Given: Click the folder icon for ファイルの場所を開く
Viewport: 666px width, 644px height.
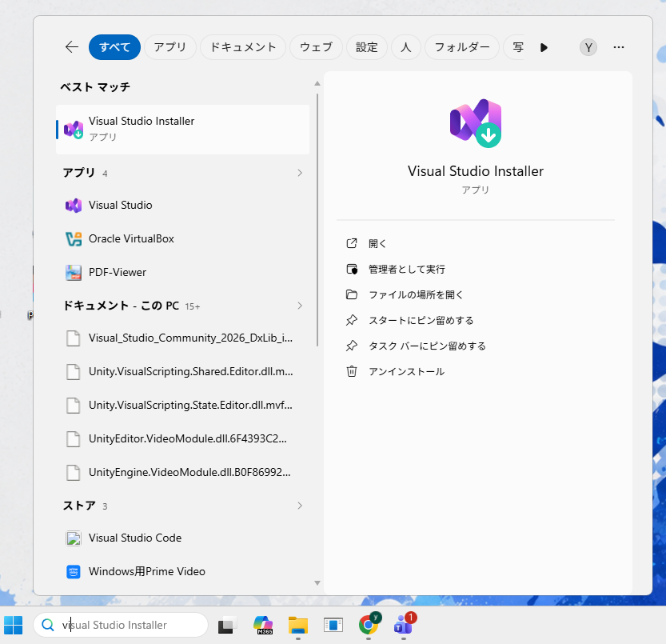Looking at the screenshot, I should point(352,294).
